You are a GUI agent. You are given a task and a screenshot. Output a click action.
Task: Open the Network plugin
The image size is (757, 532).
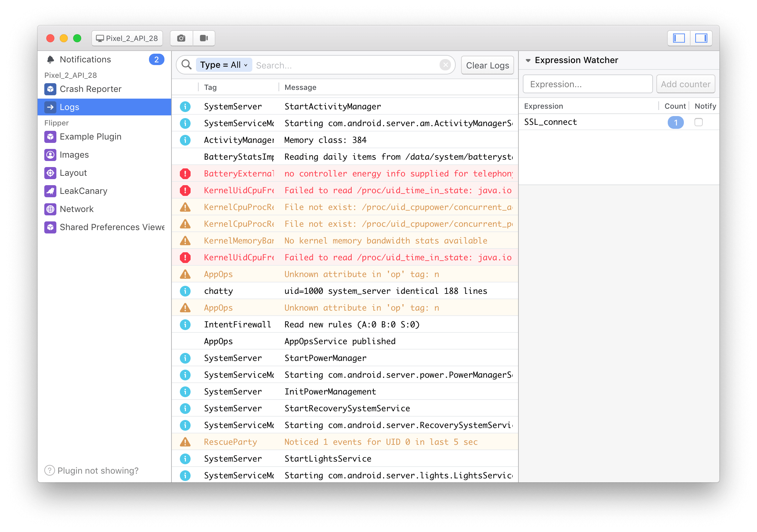coord(77,209)
